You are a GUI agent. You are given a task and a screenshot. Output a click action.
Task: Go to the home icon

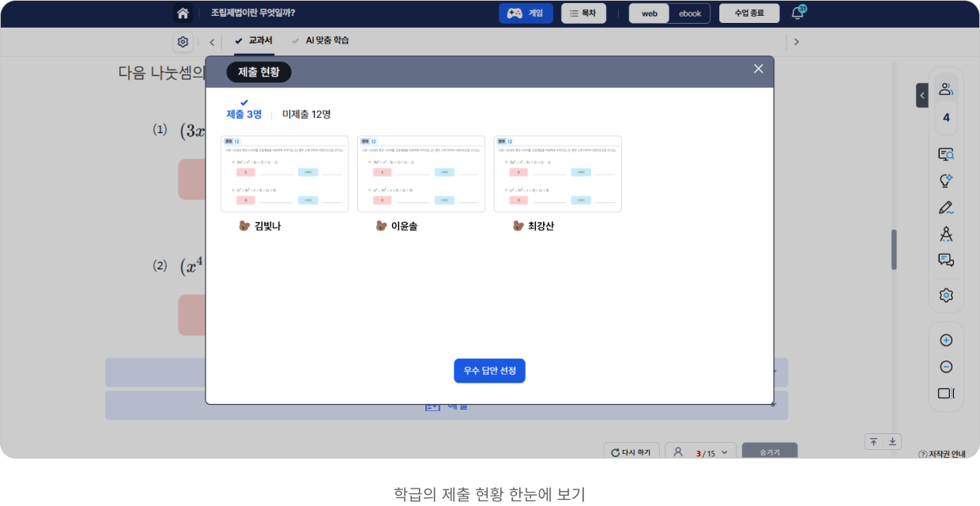pyautogui.click(x=183, y=13)
